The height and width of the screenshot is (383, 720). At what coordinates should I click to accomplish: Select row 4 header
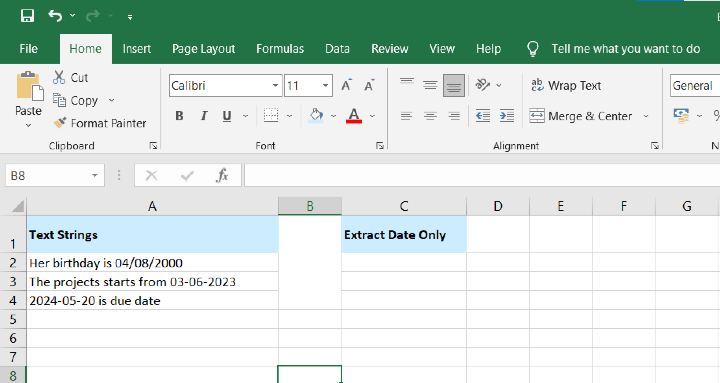click(13, 300)
